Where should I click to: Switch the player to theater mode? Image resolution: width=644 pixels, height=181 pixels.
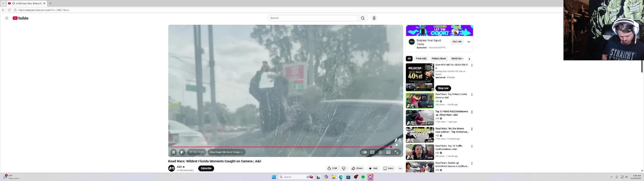388,152
